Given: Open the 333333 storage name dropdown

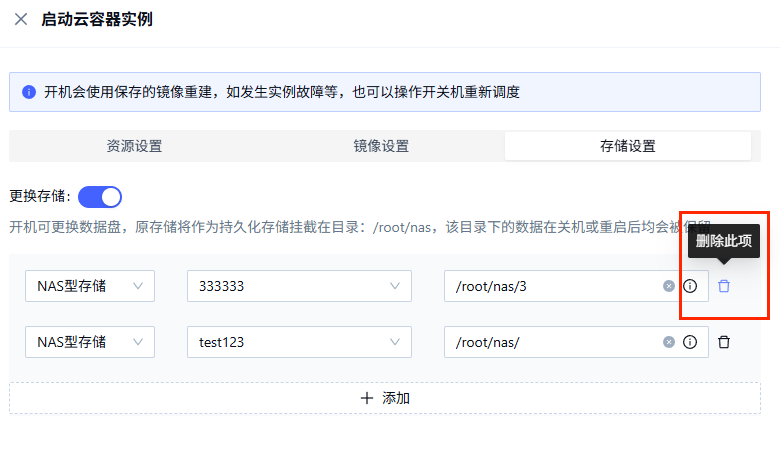Looking at the screenshot, I should click(x=299, y=286).
